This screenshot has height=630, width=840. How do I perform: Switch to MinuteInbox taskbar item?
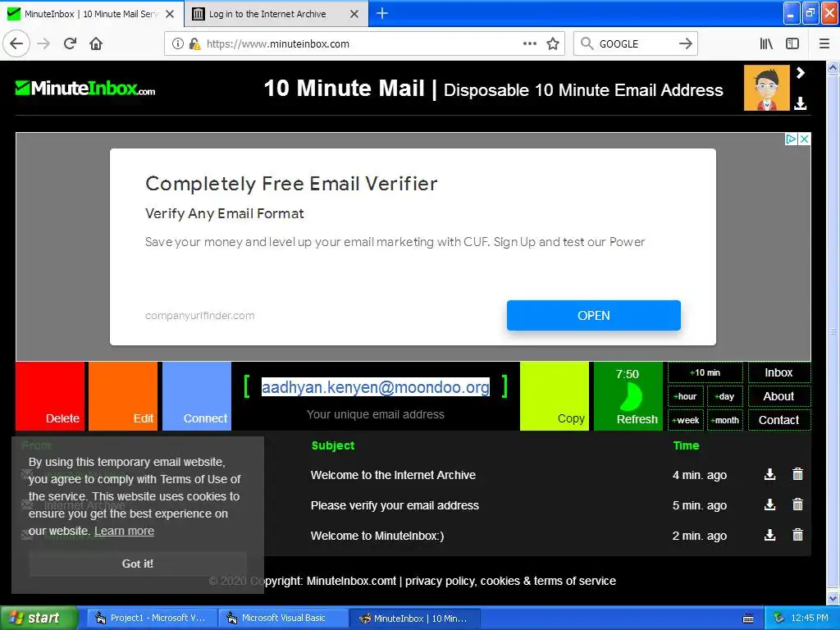coord(414,618)
